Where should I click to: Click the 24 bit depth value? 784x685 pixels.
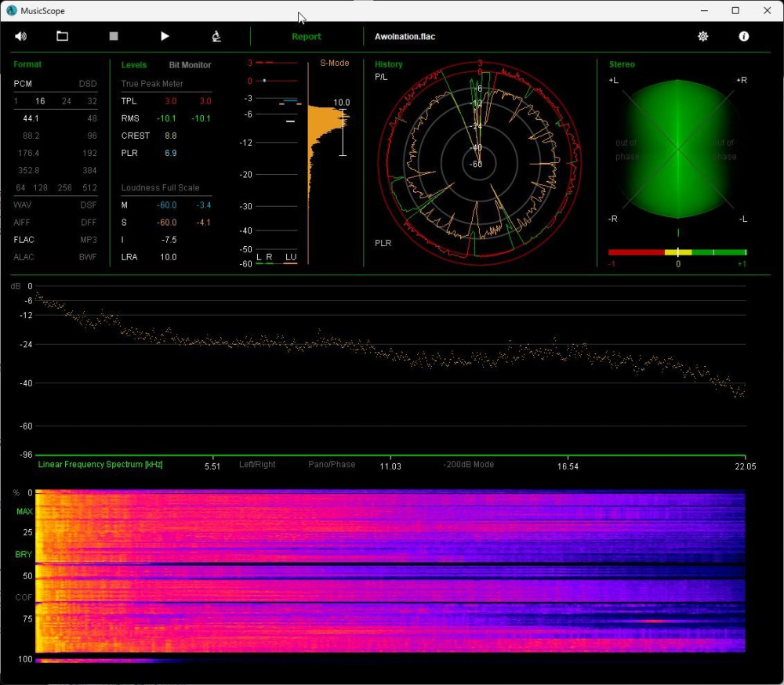point(67,101)
